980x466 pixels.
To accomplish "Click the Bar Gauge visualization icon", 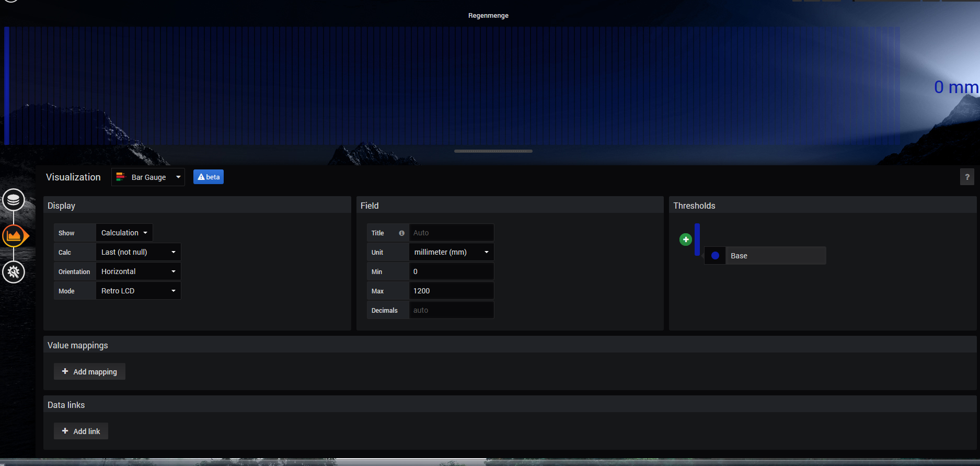I will (x=121, y=177).
